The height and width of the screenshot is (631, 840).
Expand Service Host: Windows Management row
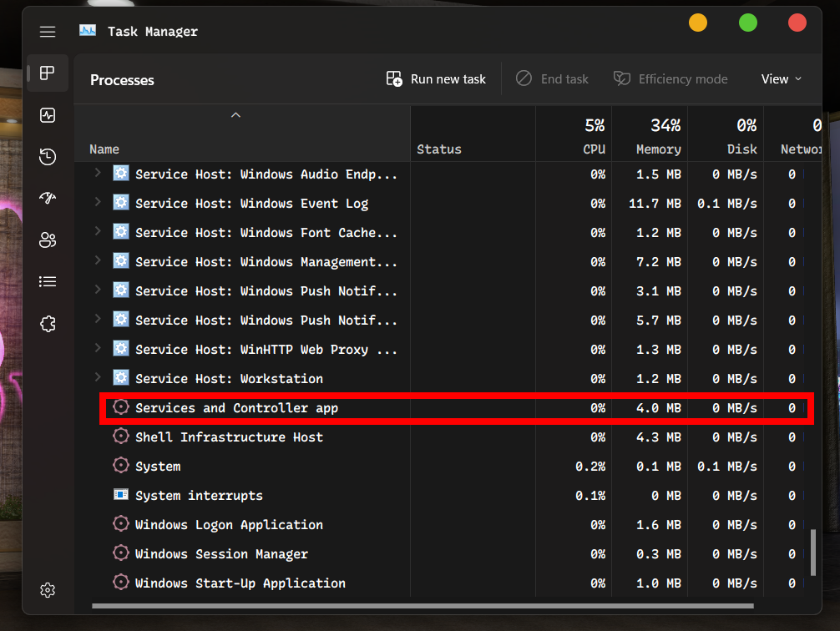tap(98, 260)
